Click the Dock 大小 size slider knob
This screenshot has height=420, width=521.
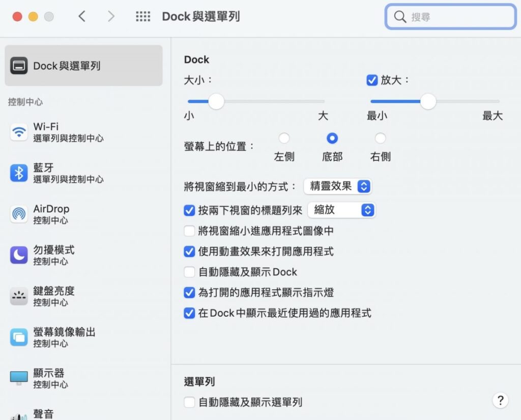tap(216, 101)
